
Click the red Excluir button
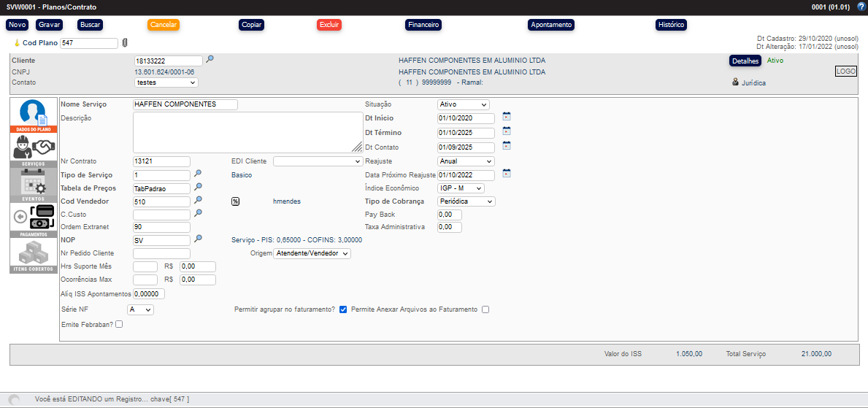click(329, 25)
